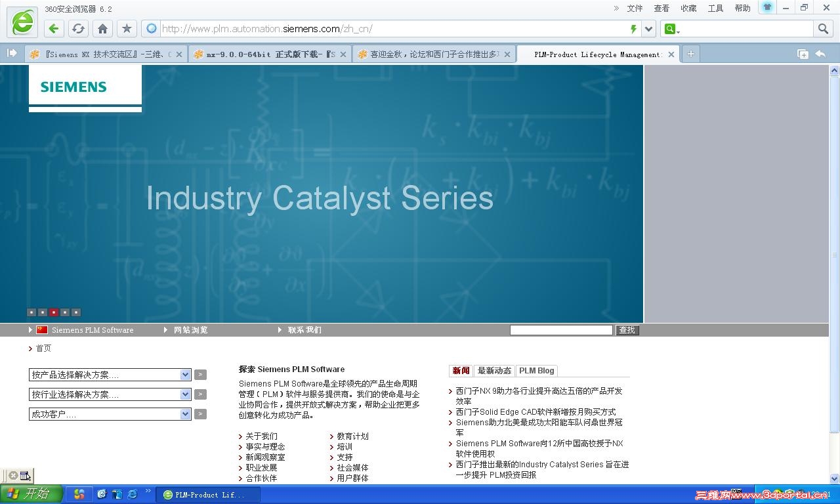Viewport: 840px width, 504px height.
Task: Select the fourth banner slide dot
Action: [65, 312]
